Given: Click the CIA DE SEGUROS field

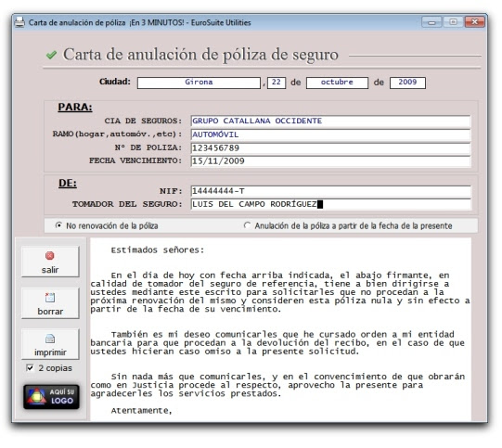Looking at the screenshot, I should pyautogui.click(x=330, y=122).
